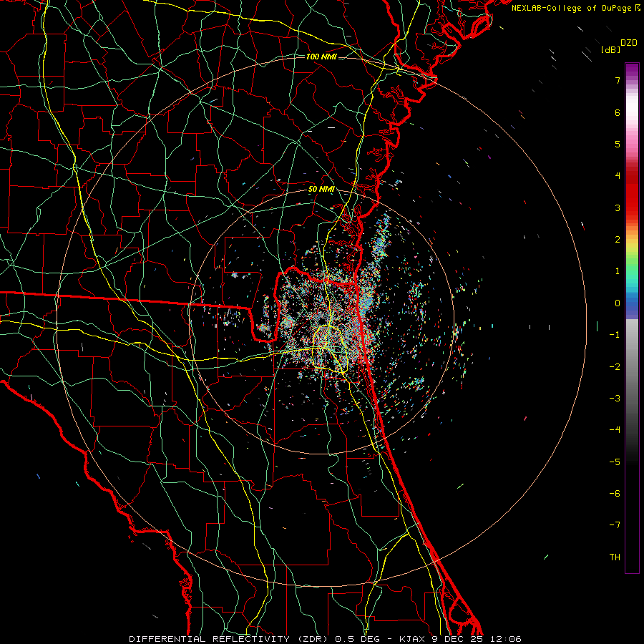This screenshot has height=644, width=644.
Task: Click the -1 value on the color scale
Action: [615, 335]
